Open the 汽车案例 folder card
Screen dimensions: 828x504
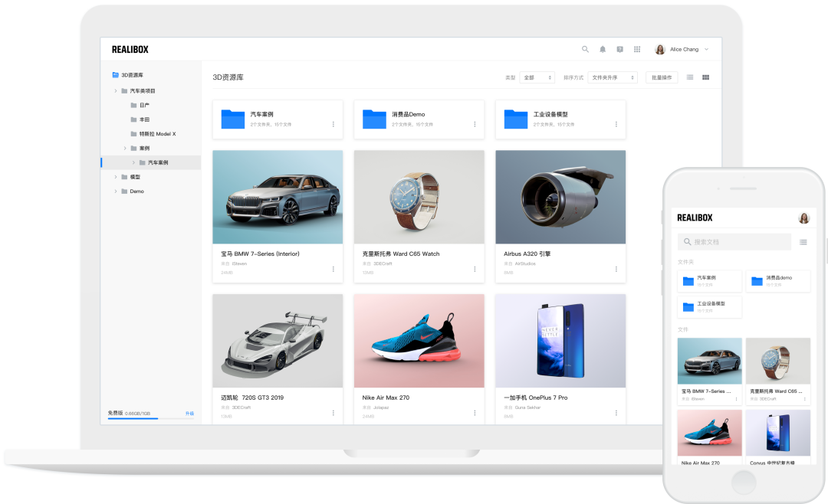[x=278, y=119]
